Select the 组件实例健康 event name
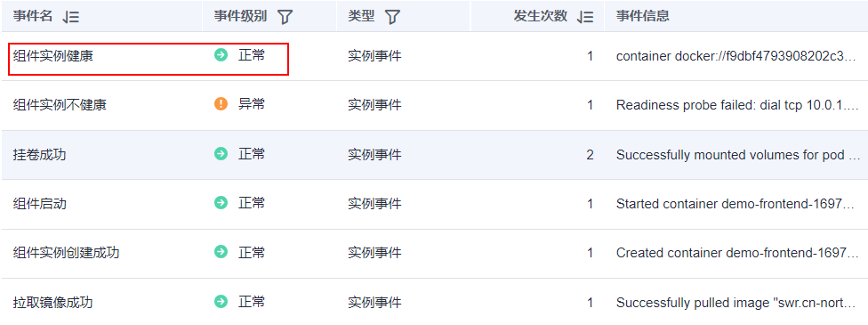The height and width of the screenshot is (325, 868). coord(53,56)
